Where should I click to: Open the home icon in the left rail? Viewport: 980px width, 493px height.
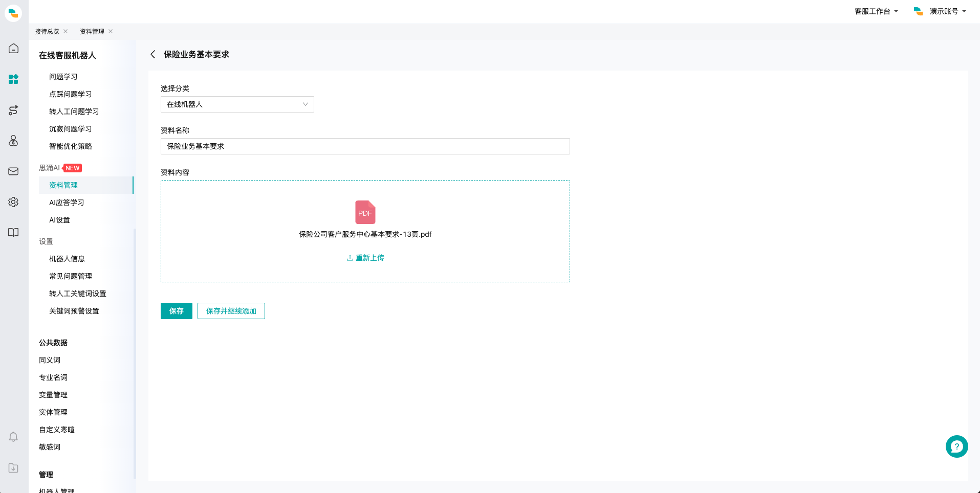[13, 49]
